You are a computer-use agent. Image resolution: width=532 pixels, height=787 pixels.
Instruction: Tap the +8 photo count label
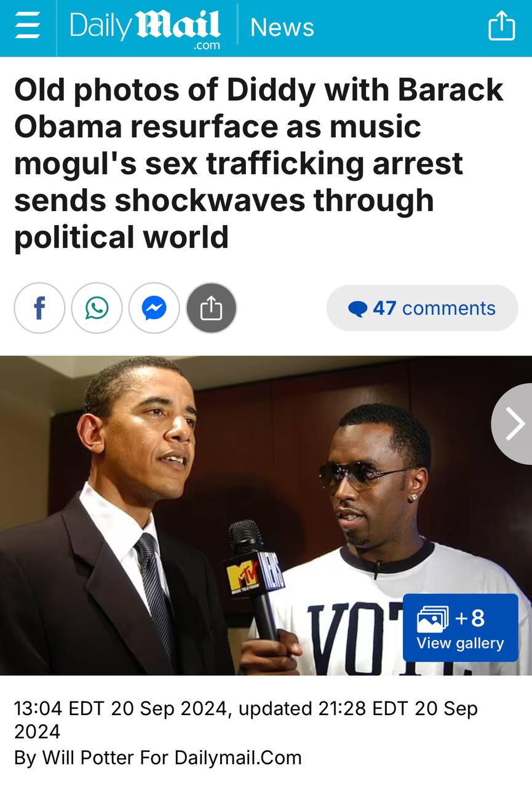[x=470, y=618]
